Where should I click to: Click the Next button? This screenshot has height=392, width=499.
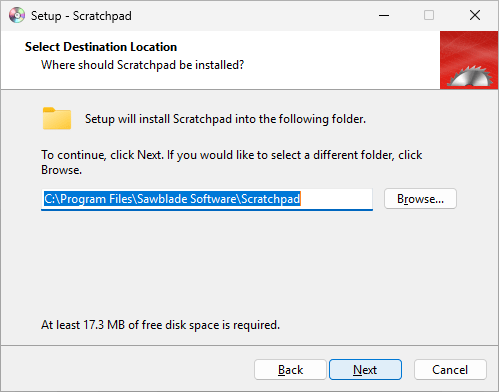365,369
